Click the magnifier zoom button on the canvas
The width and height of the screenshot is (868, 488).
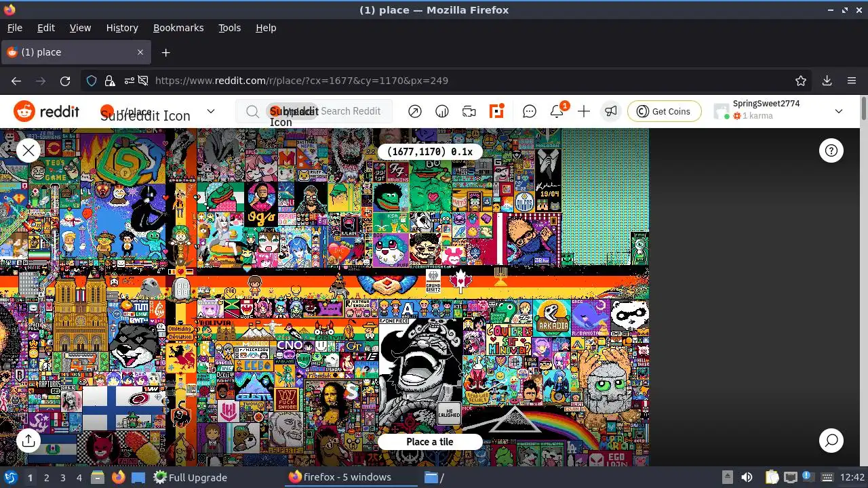click(831, 441)
